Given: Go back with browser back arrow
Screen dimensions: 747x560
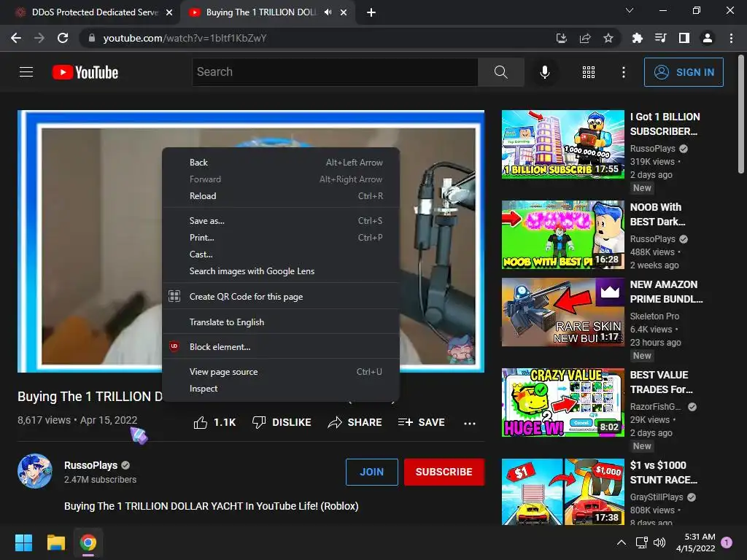Looking at the screenshot, I should tap(16, 38).
